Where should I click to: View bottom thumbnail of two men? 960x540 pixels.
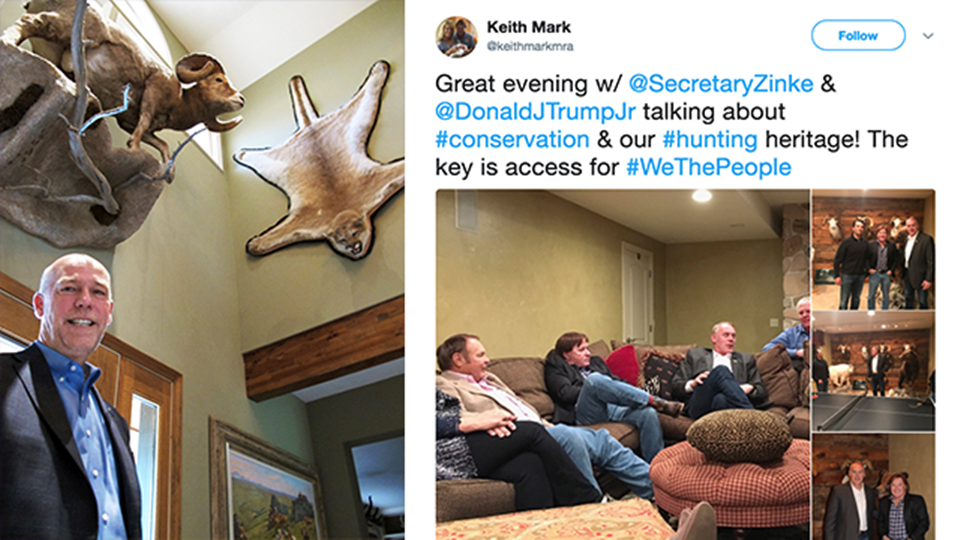tap(873, 487)
